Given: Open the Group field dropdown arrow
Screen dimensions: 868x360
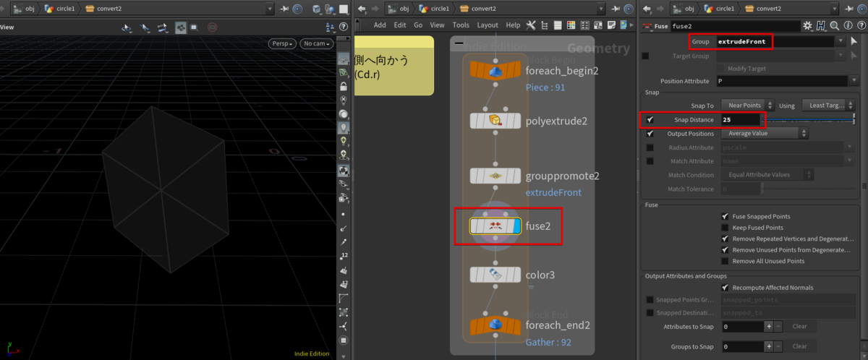Looking at the screenshot, I should 841,41.
